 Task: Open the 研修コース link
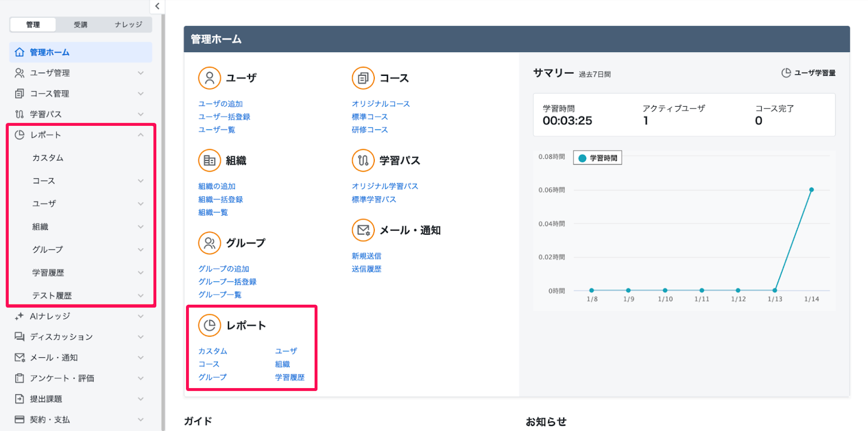370,130
